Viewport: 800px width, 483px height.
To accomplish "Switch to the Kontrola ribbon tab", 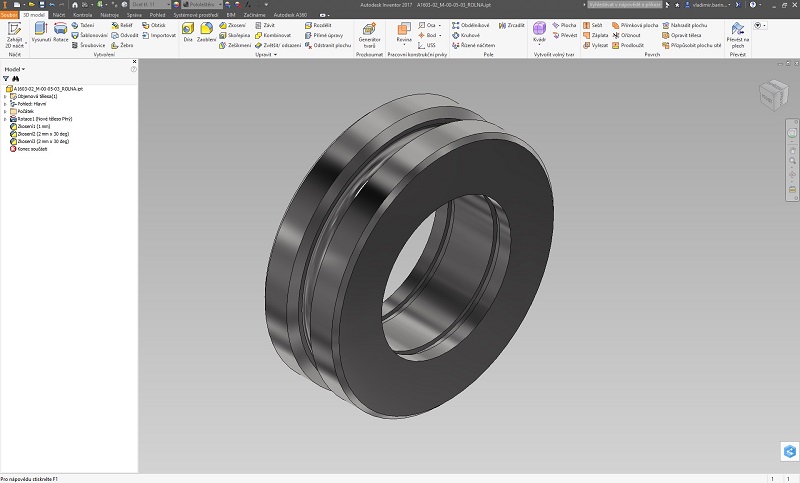I will (x=82, y=15).
